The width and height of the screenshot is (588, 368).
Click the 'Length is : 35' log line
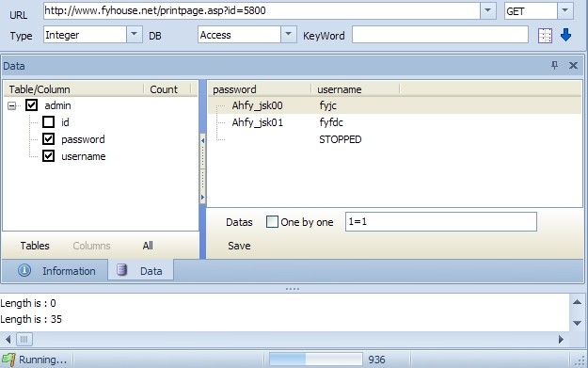tap(31, 319)
